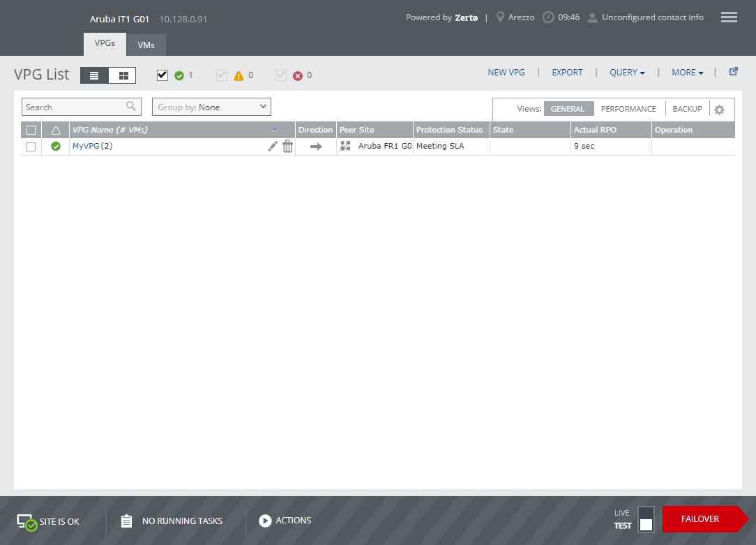Click the magnifier search icon
The image size is (756, 545).
coord(130,106)
